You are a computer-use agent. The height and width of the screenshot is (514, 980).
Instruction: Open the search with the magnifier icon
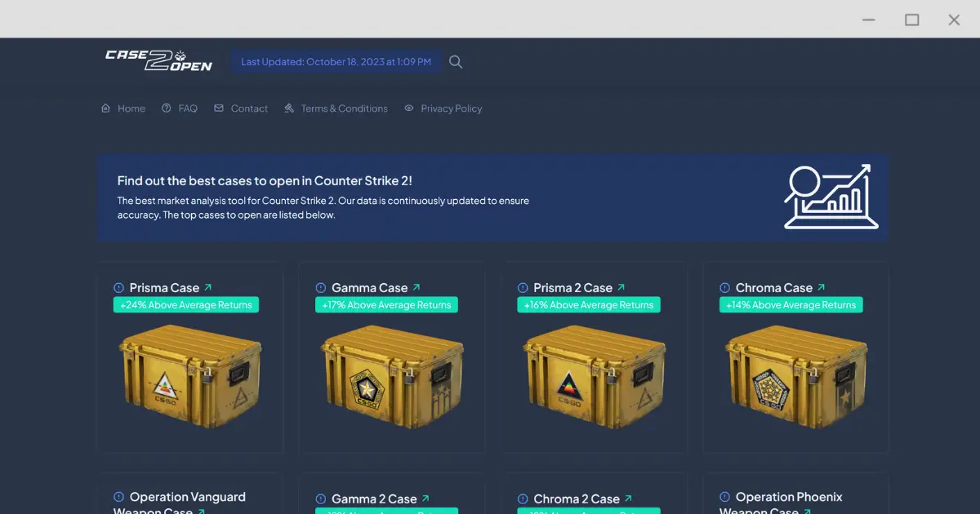coord(456,61)
